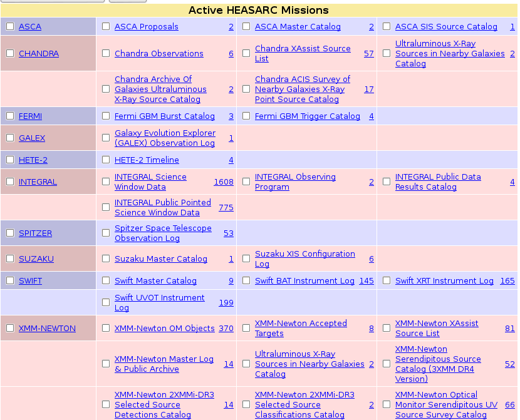Image resolution: width=520 pixels, height=420 pixels.
Task: Select the CHANDRA mission checkbox
Action: tap(10, 53)
